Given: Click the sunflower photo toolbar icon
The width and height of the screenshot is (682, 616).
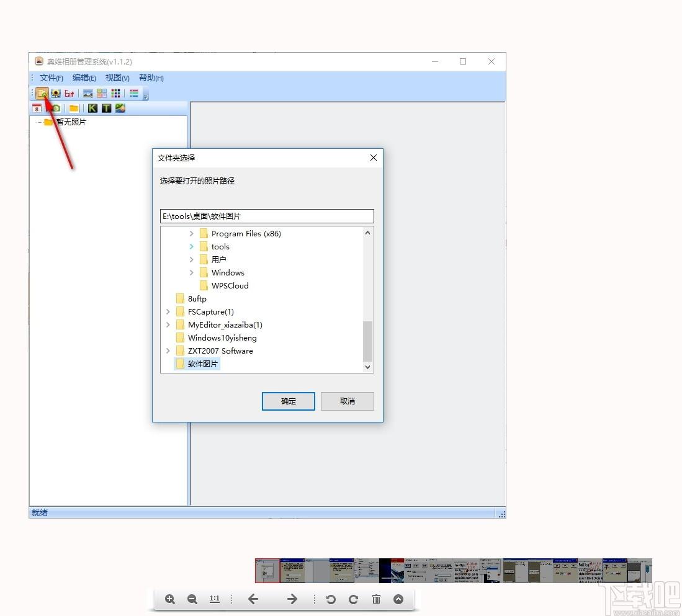Looking at the screenshot, I should [x=56, y=94].
